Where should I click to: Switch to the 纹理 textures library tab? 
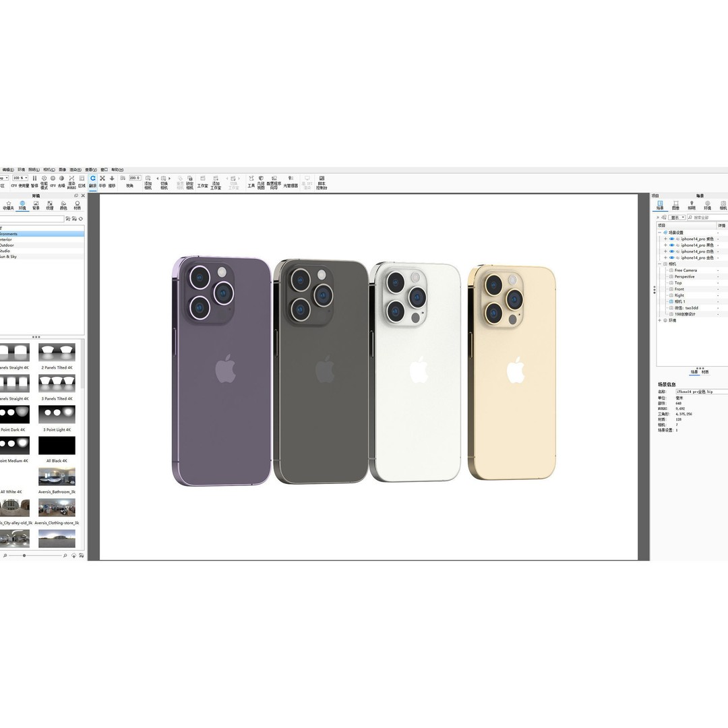[x=50, y=206]
